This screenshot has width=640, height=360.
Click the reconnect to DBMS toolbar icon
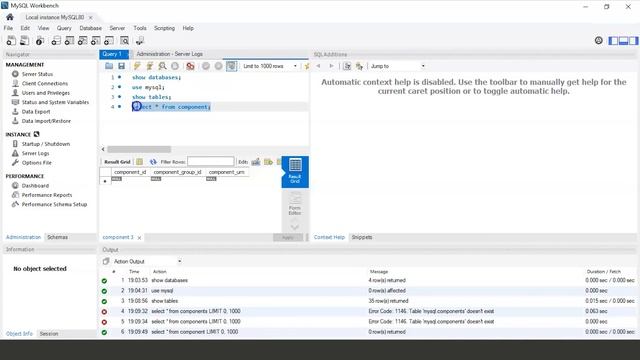click(140, 40)
